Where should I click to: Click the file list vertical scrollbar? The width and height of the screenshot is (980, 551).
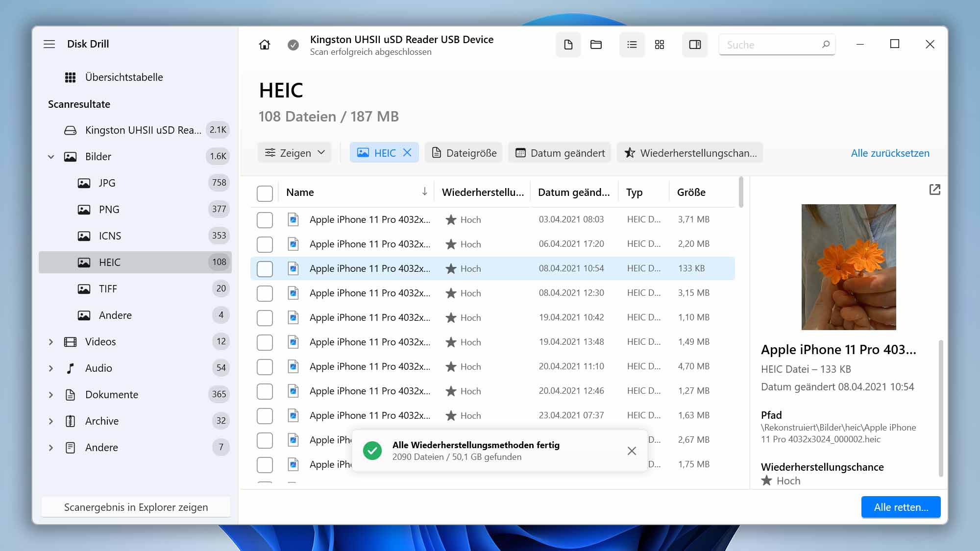(x=741, y=192)
